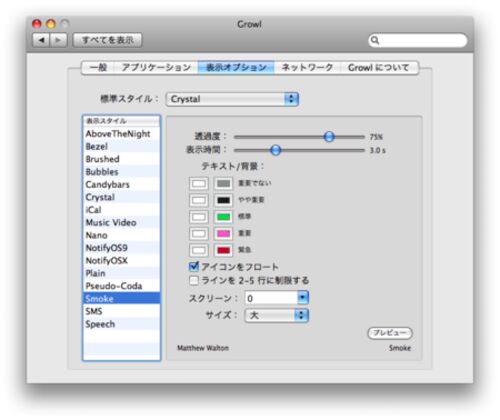Click the スクリーン value field
Screen dimensions: 500x420
[x=271, y=298]
